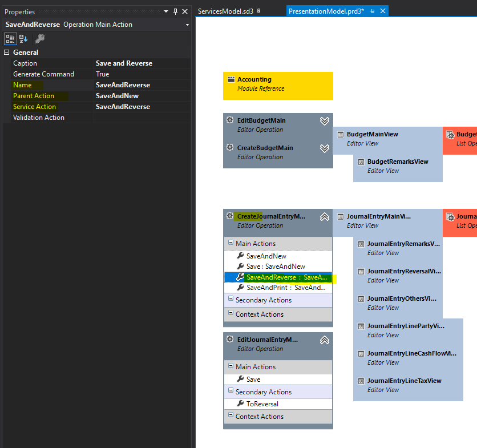Open the Properties window position dropdown arrow
This screenshot has height=448, width=477.
tap(166, 11)
